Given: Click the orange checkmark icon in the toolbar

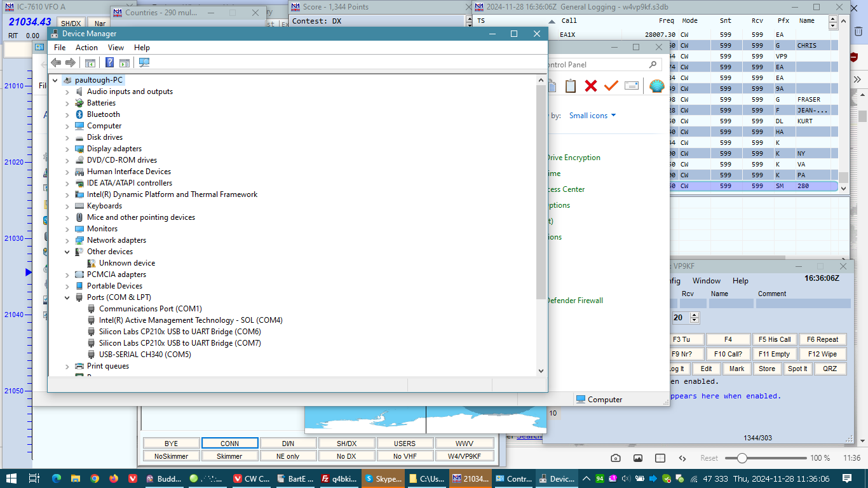Looking at the screenshot, I should pos(611,85).
